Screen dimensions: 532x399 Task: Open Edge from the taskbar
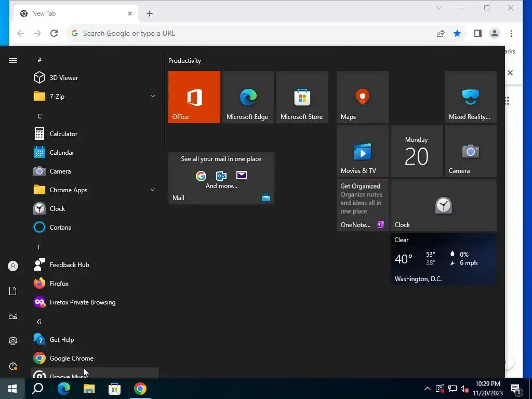tap(63, 389)
